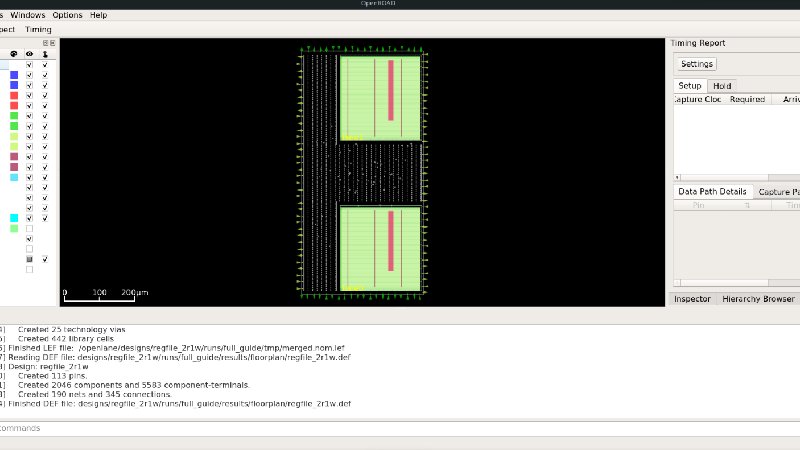
Task: Click log line 'Created 190 nets and 345 connections.'
Action: [x=95, y=394]
